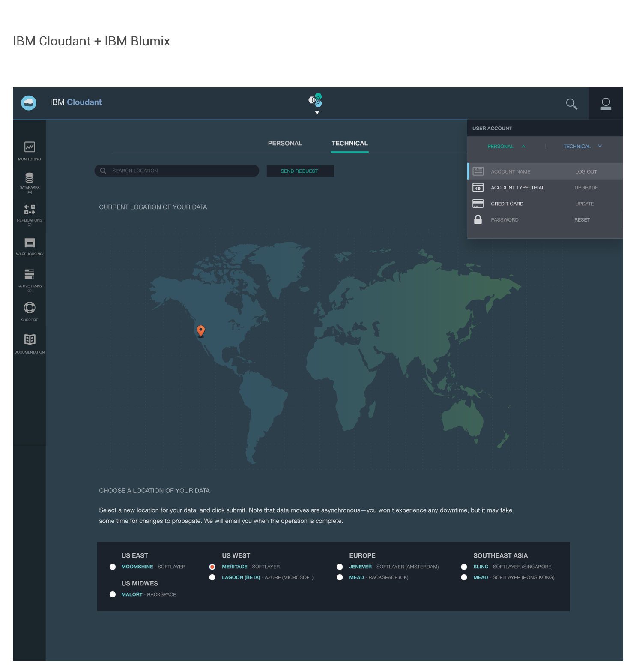Open the Replications sidebar icon
Image resolution: width=636 pixels, height=672 pixels.
[x=30, y=210]
